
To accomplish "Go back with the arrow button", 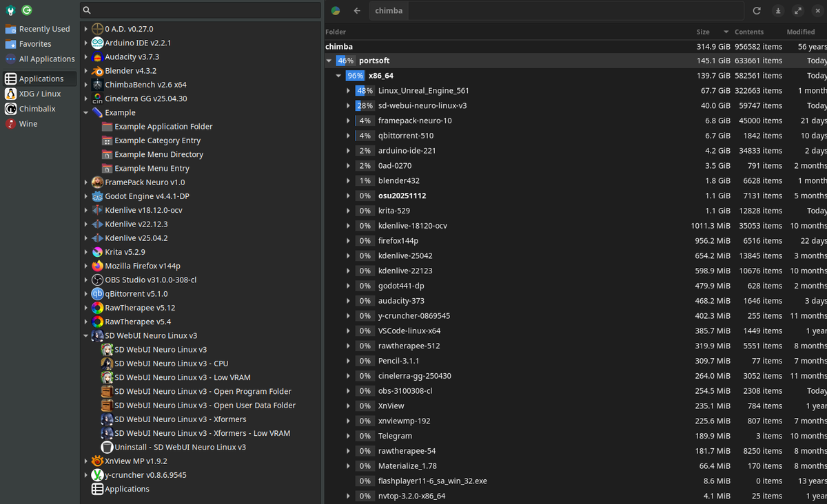I will [357, 11].
